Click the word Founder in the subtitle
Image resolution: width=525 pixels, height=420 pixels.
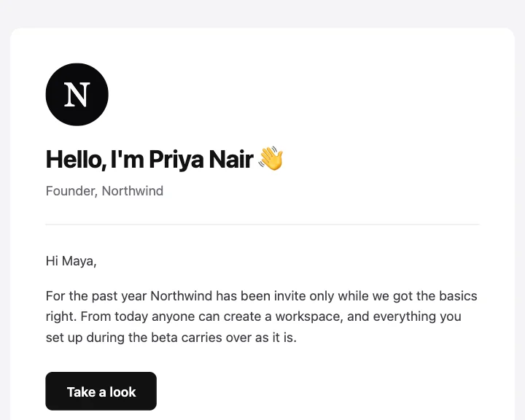tap(71, 191)
